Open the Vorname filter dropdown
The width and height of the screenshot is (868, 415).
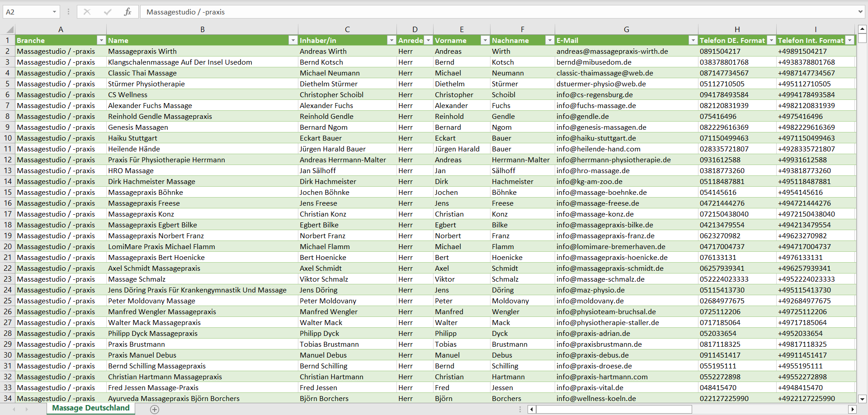click(485, 40)
